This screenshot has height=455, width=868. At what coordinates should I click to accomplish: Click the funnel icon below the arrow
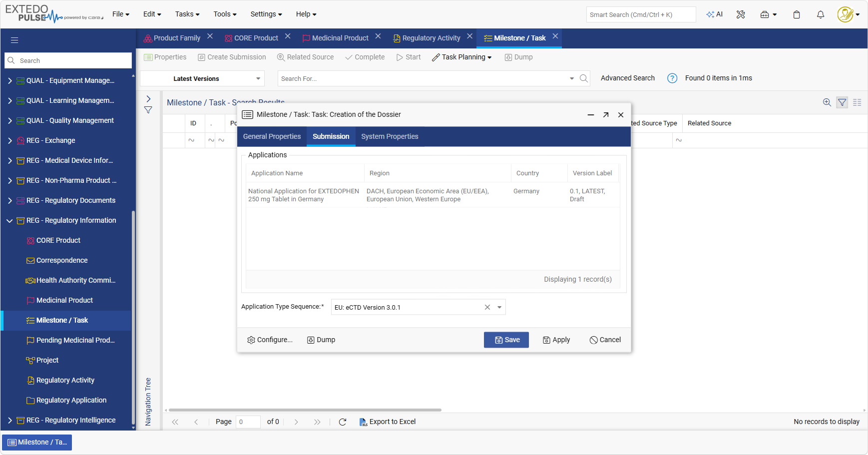(148, 110)
